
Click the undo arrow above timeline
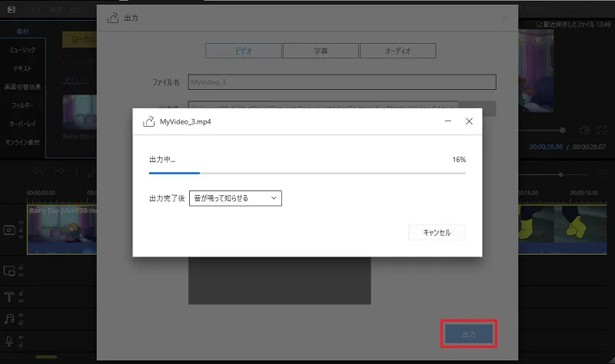(x=38, y=173)
